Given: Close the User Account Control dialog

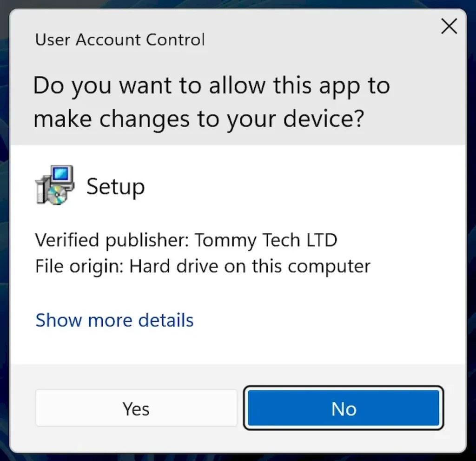Looking at the screenshot, I should pyautogui.click(x=449, y=26).
